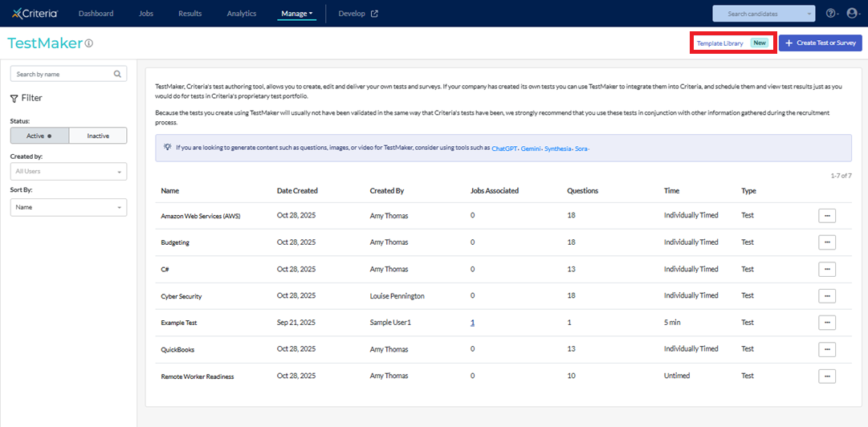This screenshot has height=427, width=868.
Task: Switch status filter to Inactive
Action: click(x=98, y=136)
